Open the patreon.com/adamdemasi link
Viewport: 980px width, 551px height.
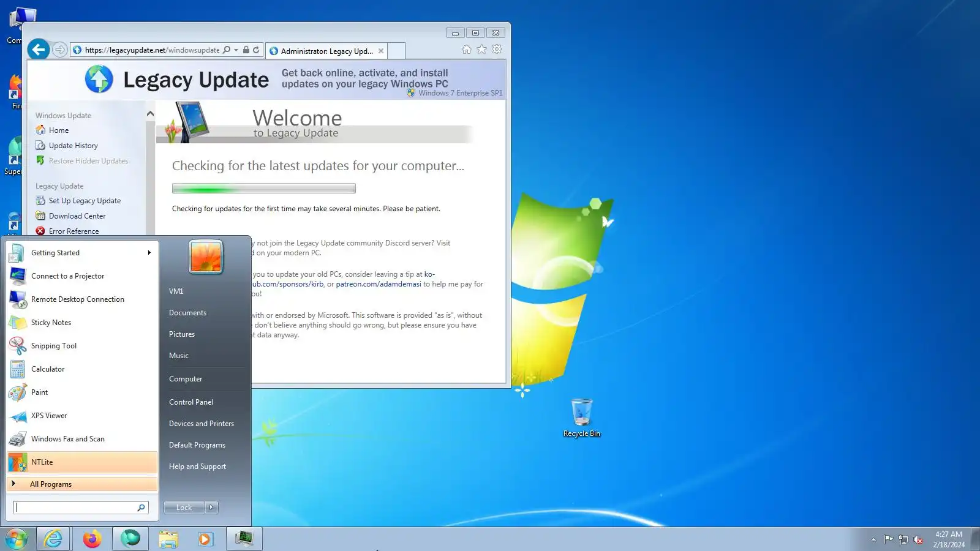(x=379, y=284)
